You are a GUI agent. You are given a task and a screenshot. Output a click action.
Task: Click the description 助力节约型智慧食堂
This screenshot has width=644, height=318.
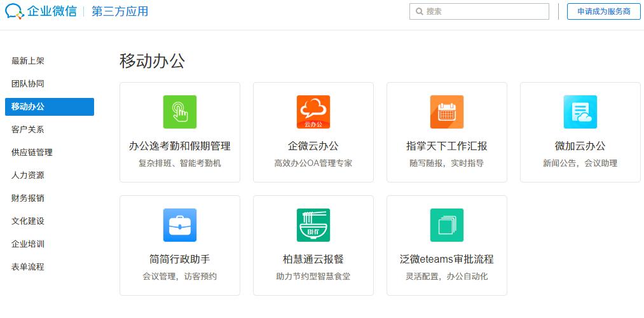pyautogui.click(x=313, y=277)
